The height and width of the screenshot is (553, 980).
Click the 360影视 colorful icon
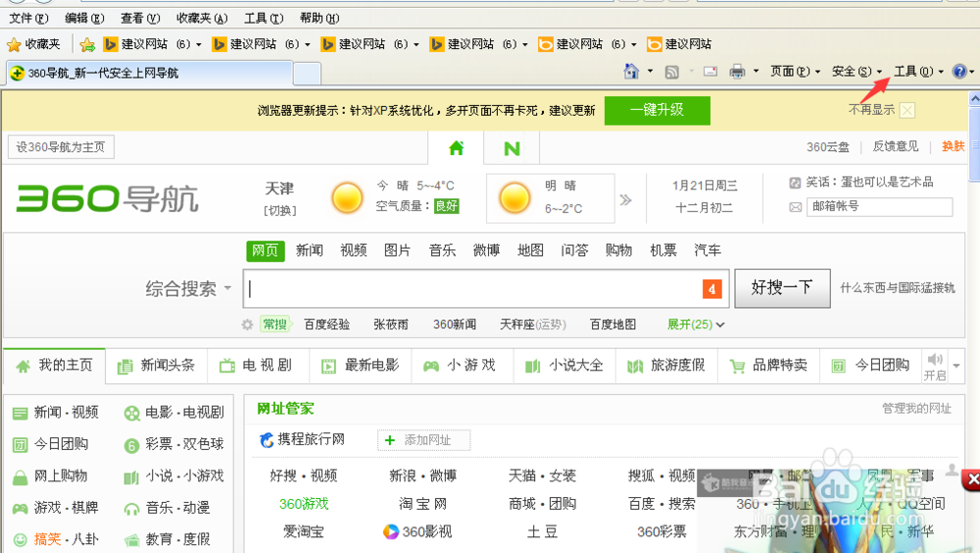tap(391, 531)
